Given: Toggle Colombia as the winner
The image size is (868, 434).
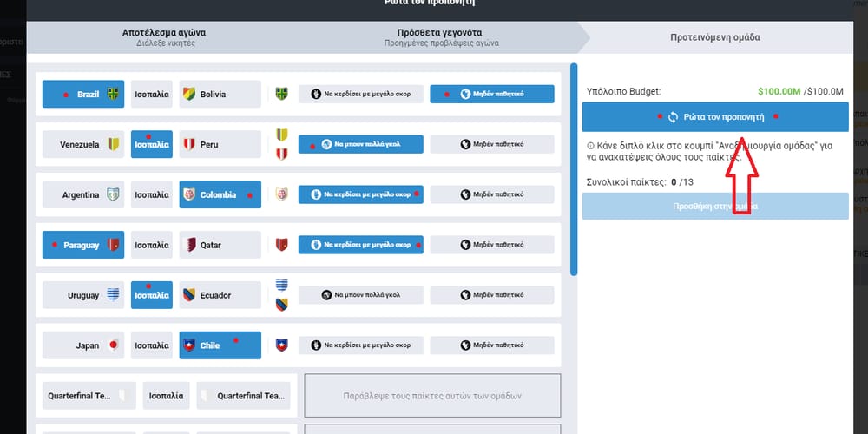Looking at the screenshot, I should (x=220, y=194).
